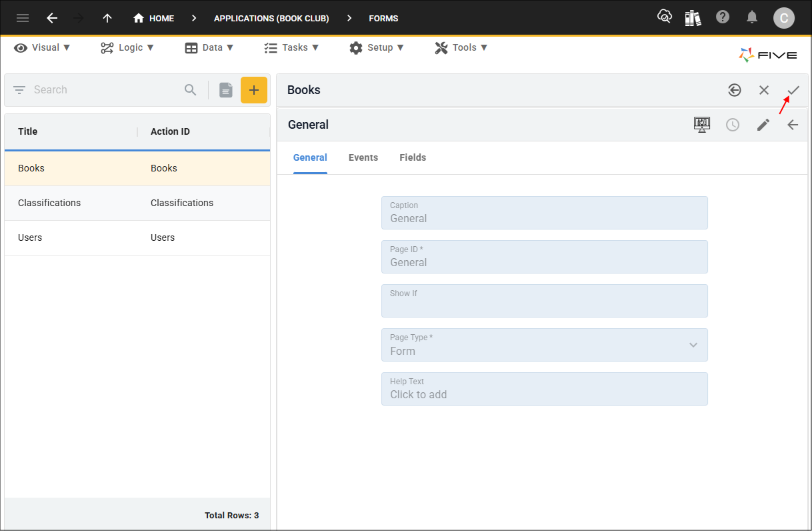
Task: Open the Tasks menu
Action: coord(291,47)
